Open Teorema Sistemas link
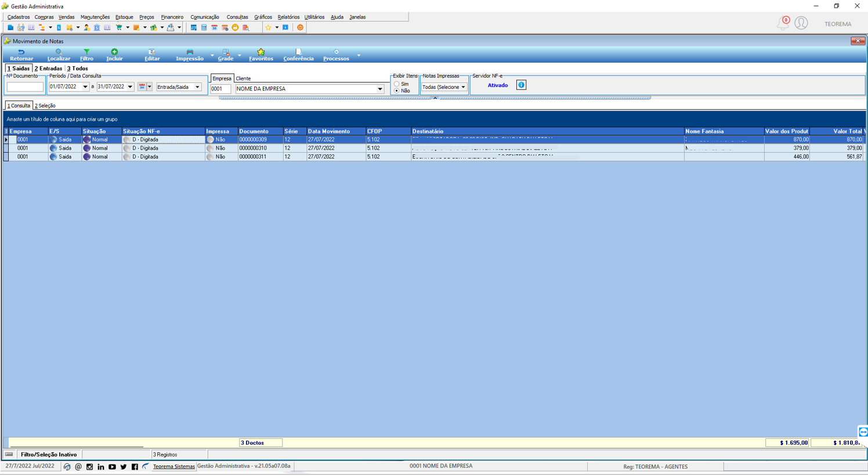The height and width of the screenshot is (476, 868). pyautogui.click(x=174, y=467)
